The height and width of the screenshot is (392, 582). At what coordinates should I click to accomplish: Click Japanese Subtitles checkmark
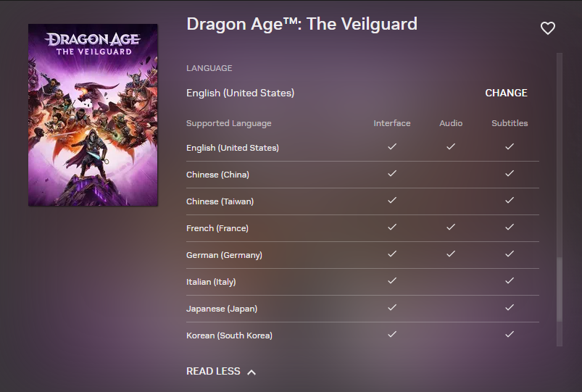click(x=510, y=307)
